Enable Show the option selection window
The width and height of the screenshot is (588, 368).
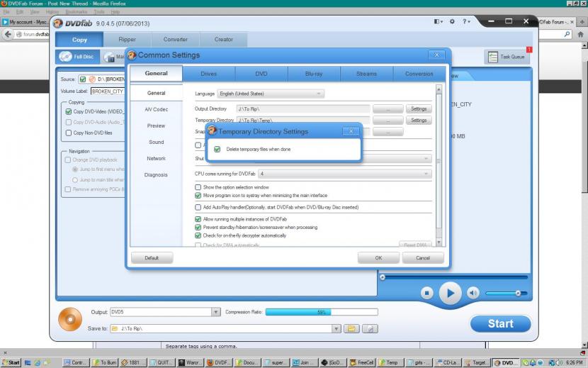[x=198, y=187]
